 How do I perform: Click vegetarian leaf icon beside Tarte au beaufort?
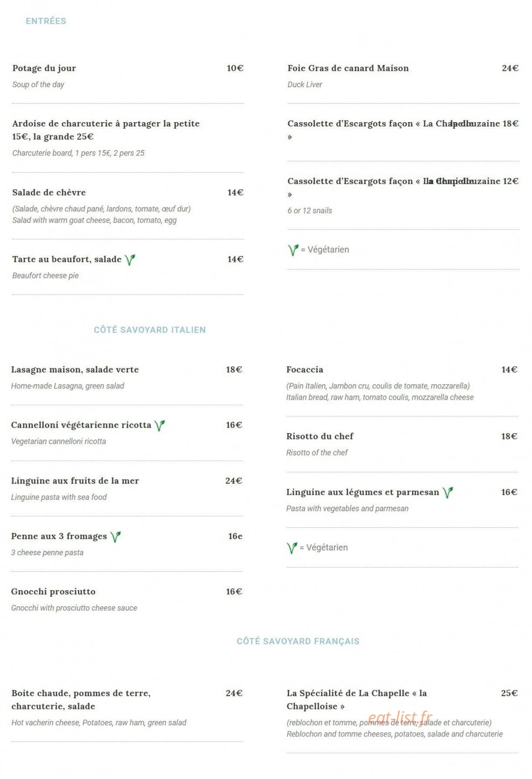[130, 260]
